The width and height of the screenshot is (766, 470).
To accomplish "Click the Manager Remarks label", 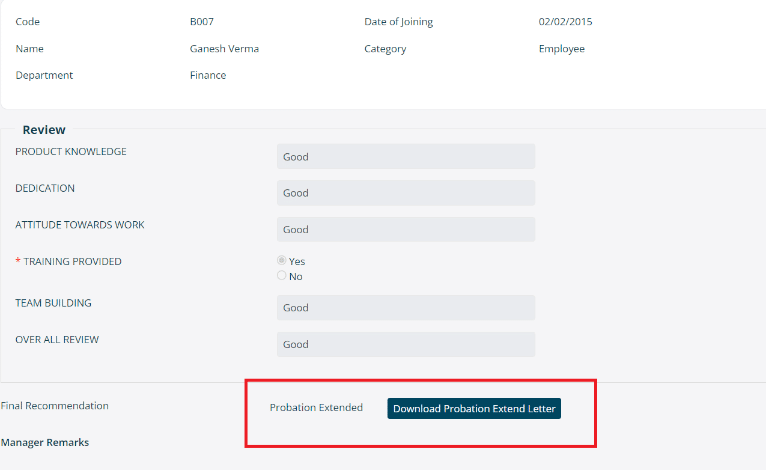I will 45,442.
